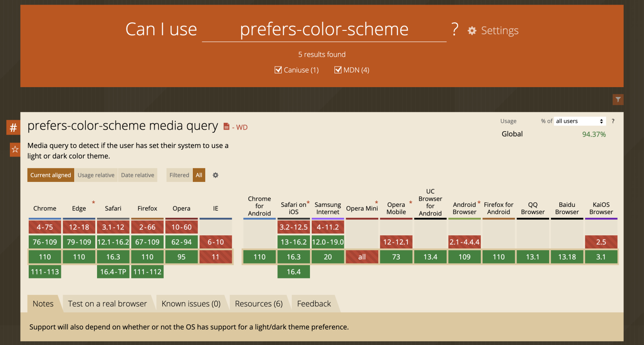Click Opera Mini 'all' cell

(x=362, y=257)
